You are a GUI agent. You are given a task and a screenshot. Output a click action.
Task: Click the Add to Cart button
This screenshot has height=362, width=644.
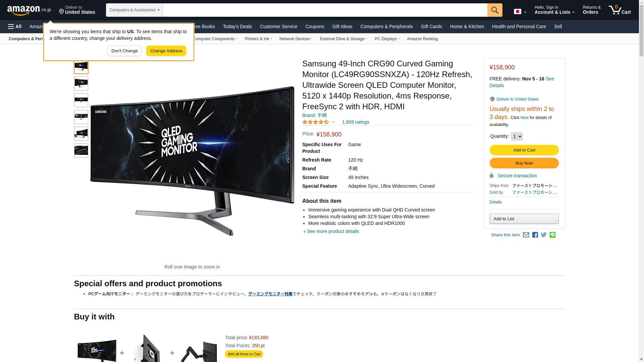[x=524, y=150]
